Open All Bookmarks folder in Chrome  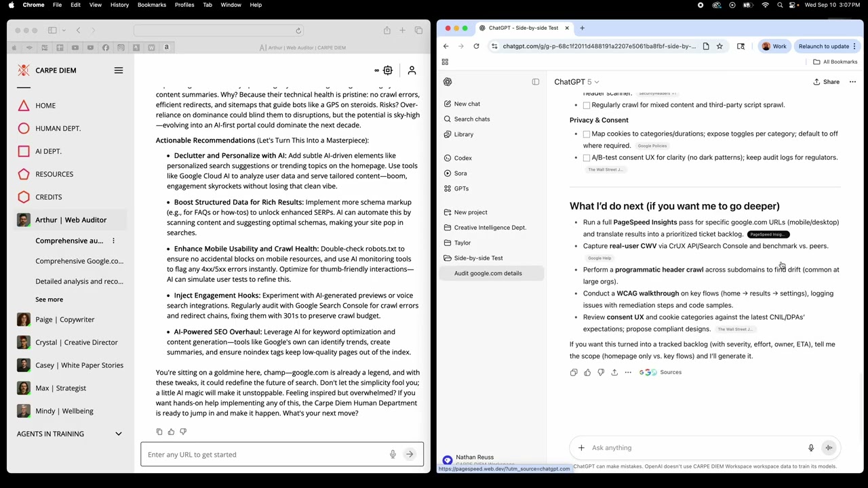[834, 62]
